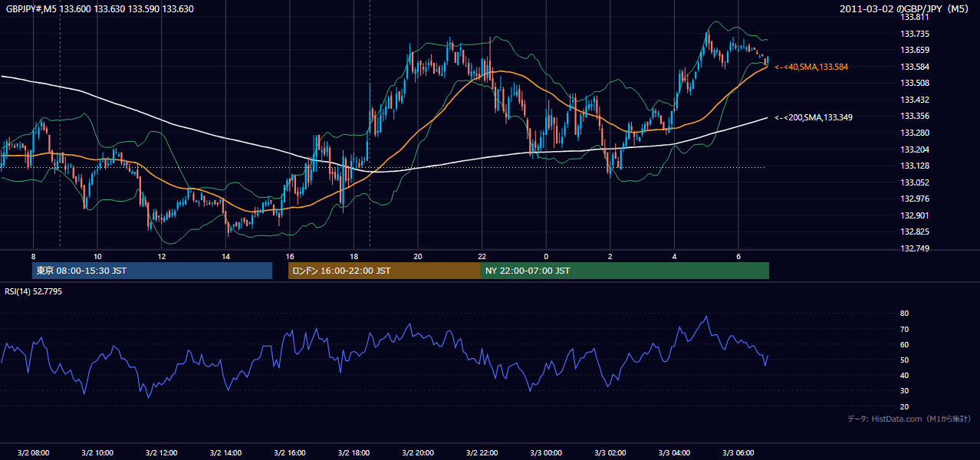Click bottom time label 3/2 18:00
The image size is (980, 460).
pyautogui.click(x=354, y=453)
